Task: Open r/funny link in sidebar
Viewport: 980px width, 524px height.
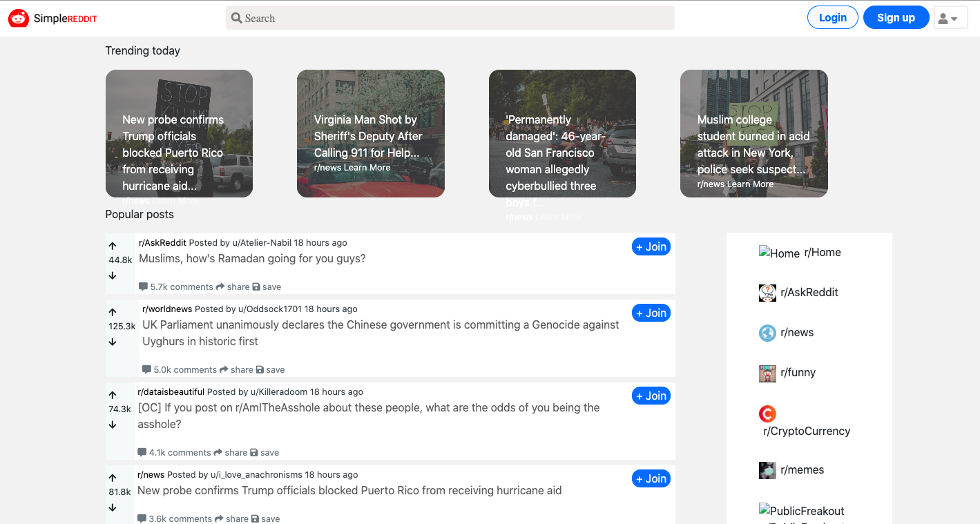Action: coord(798,373)
